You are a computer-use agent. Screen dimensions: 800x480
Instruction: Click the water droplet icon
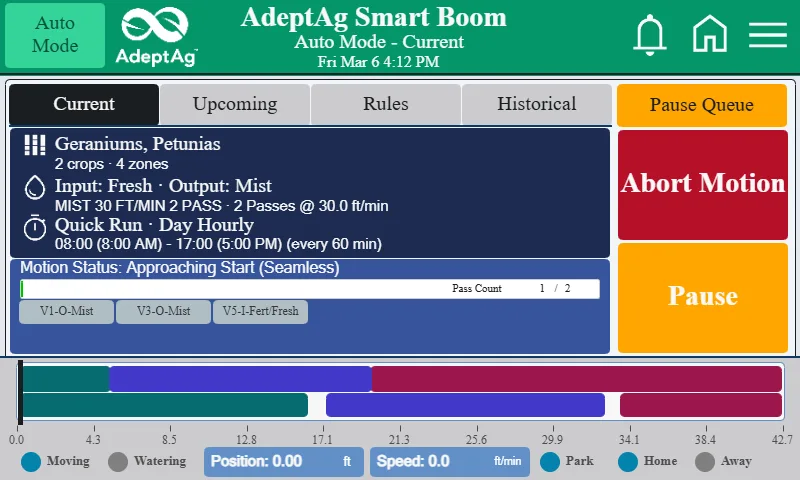pyautogui.click(x=35, y=187)
